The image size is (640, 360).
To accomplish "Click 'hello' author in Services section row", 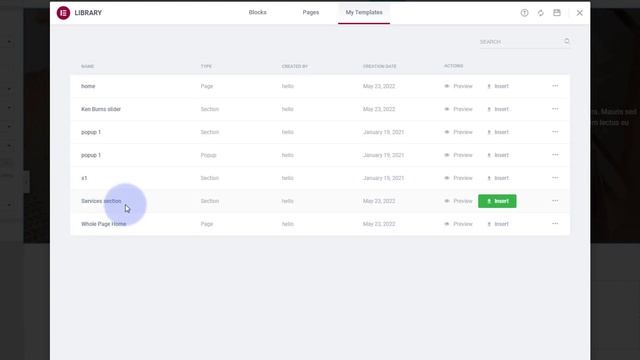I will [x=288, y=201].
